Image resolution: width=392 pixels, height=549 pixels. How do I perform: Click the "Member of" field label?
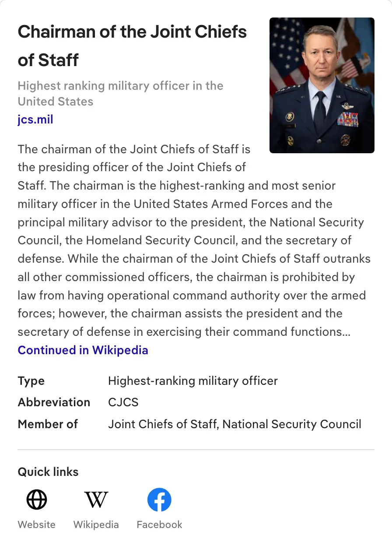pyautogui.click(x=48, y=424)
